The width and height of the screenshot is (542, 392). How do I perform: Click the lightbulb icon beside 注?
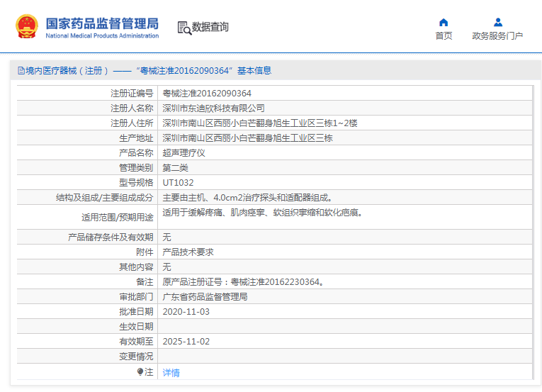pyautogui.click(x=140, y=372)
